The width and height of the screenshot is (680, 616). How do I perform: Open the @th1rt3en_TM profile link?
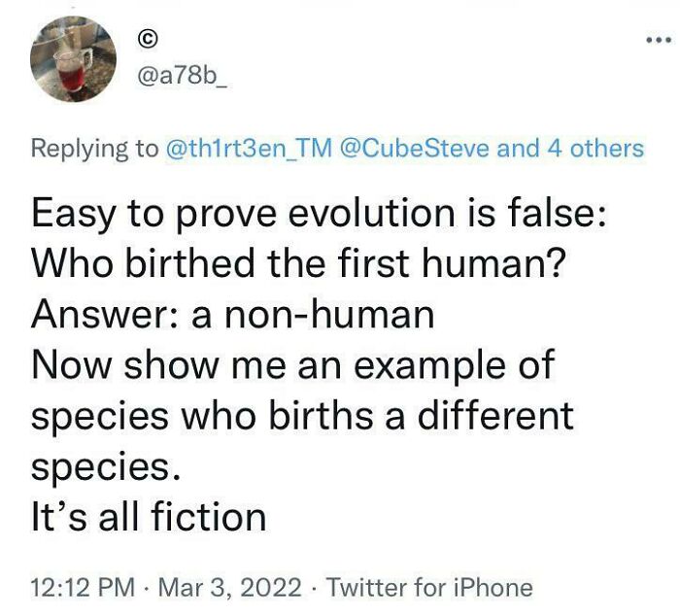251,149
